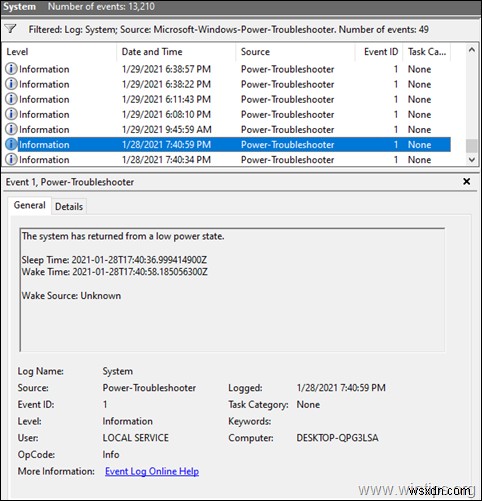This screenshot has height=501, width=482.
Task: Click info icon for 7:40:59 PM event
Action: [11, 145]
